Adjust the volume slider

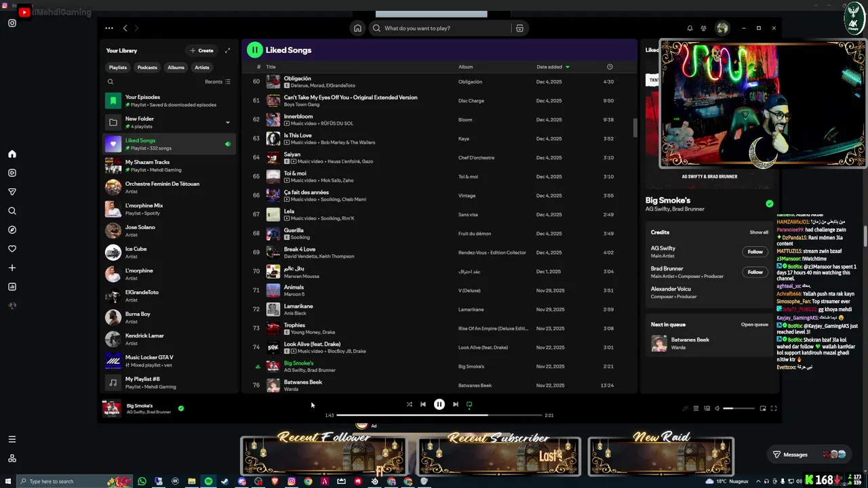[739, 409]
